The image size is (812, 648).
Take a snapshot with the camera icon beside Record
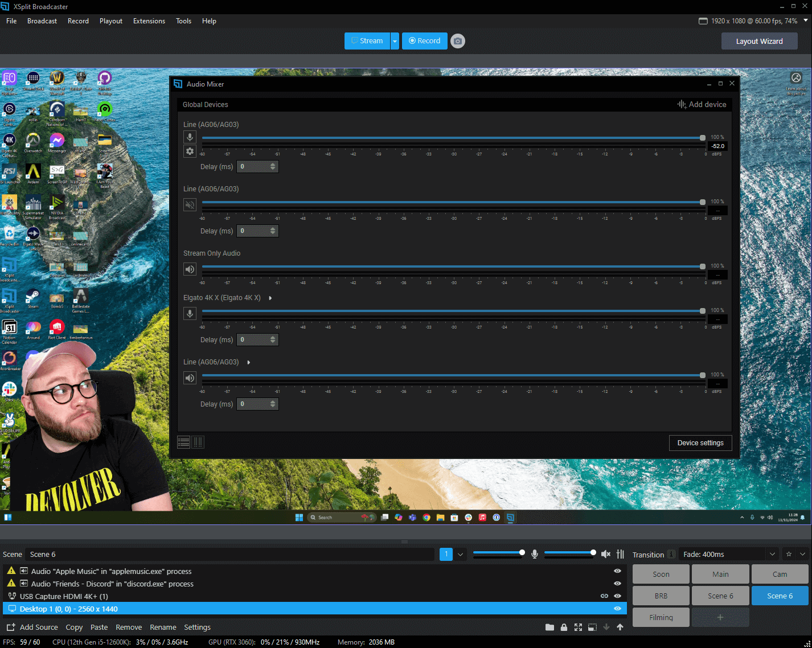point(458,41)
